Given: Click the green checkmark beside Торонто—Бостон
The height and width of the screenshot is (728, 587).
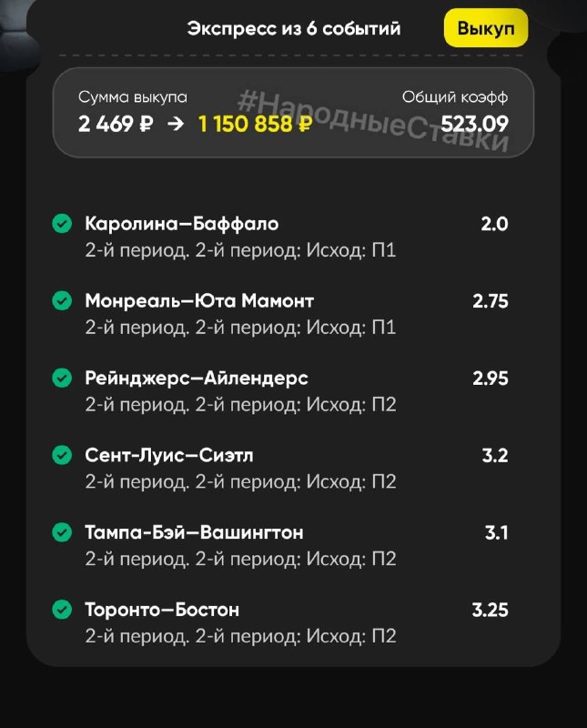Looking at the screenshot, I should coord(62,609).
